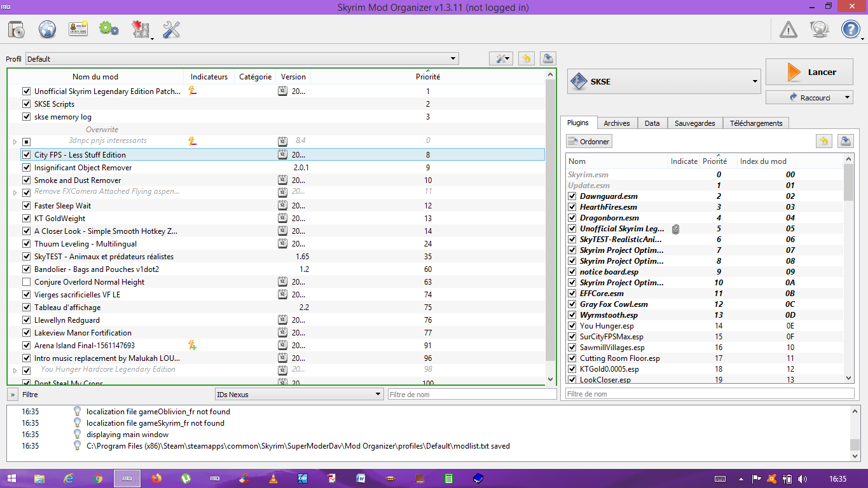
Task: Open the Nexus globe browser icon
Action: pyautogui.click(x=47, y=29)
